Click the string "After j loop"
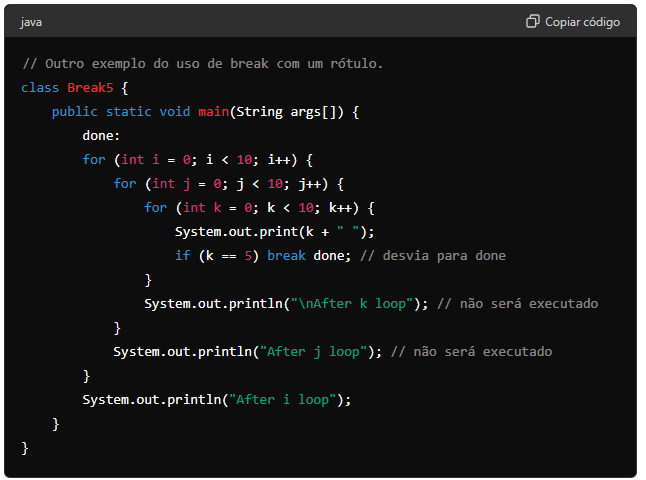Image resolution: width=646 pixels, height=480 pixels. (x=314, y=351)
